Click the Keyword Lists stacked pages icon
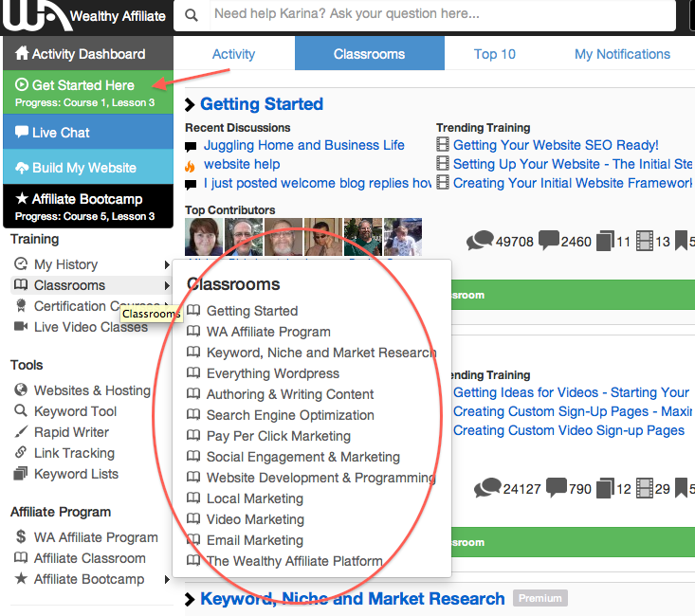695x616 pixels. pos(21,473)
